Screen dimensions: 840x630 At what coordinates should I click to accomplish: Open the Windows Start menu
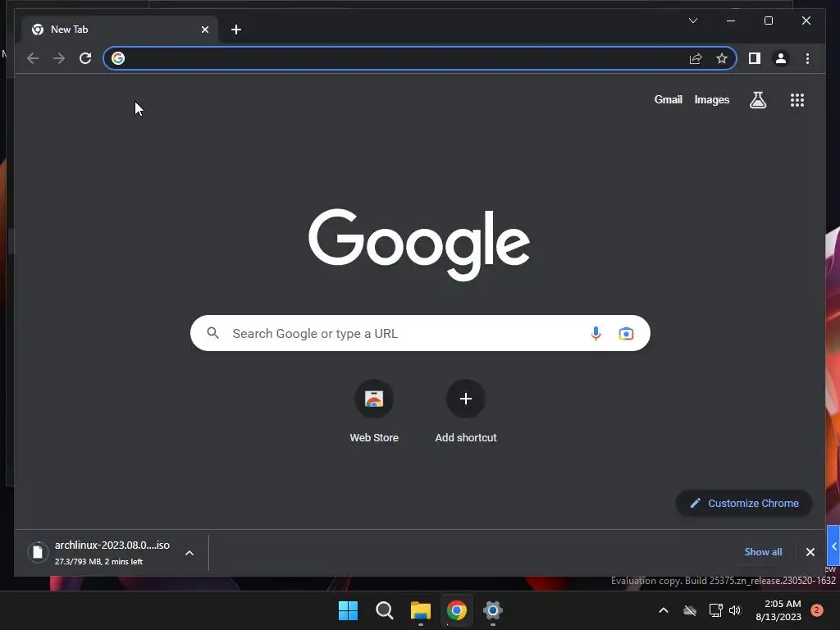click(x=348, y=610)
